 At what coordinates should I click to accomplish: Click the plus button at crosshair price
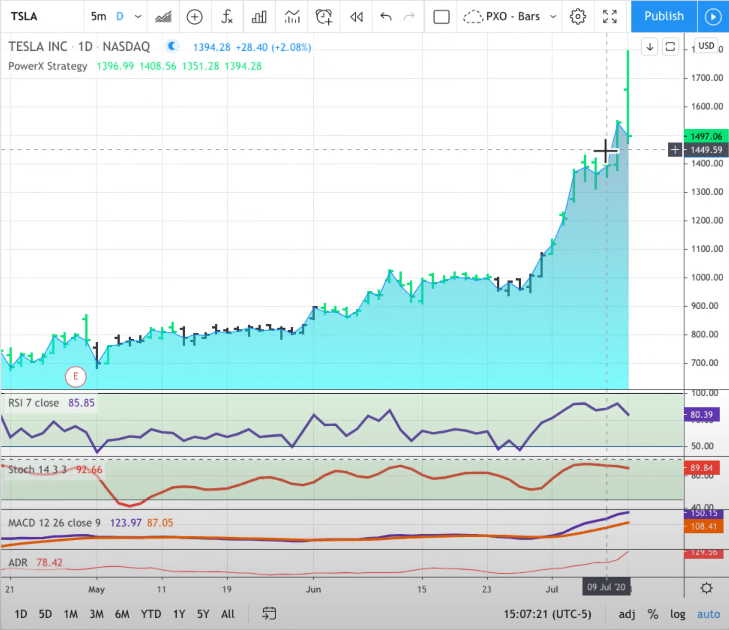(x=675, y=150)
